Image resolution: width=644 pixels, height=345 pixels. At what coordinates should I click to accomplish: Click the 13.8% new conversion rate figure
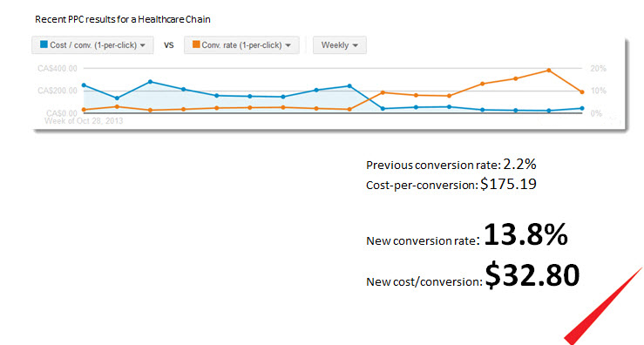[525, 235]
